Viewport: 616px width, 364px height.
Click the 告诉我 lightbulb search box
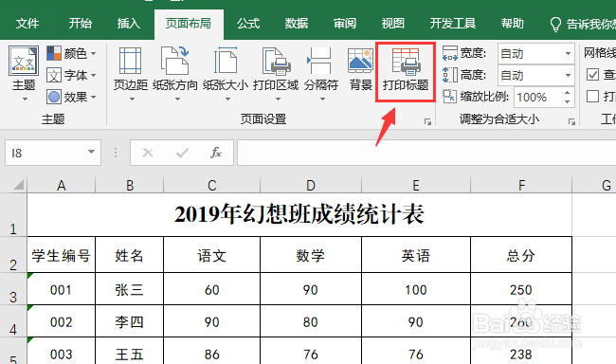tap(582, 25)
